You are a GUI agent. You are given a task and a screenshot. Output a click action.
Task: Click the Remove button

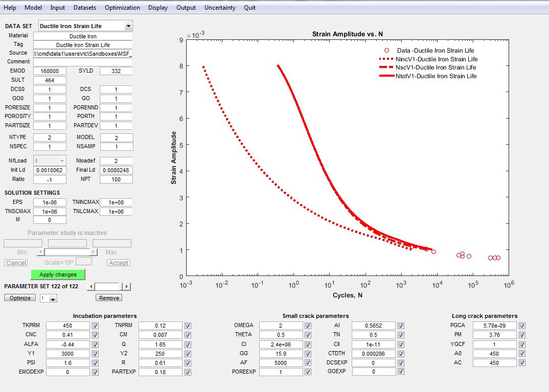[109, 298]
